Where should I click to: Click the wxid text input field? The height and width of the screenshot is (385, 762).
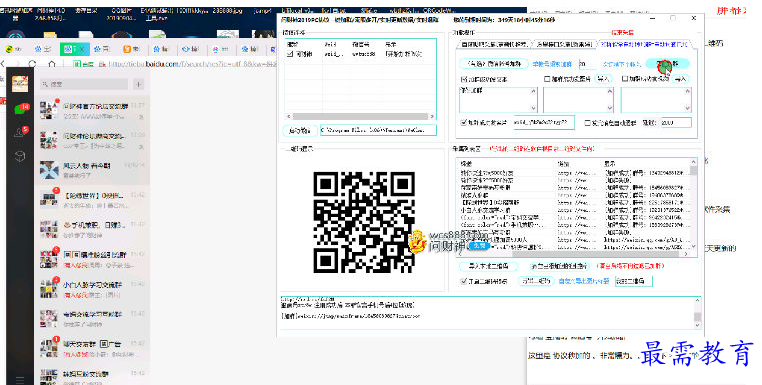tap(543, 122)
